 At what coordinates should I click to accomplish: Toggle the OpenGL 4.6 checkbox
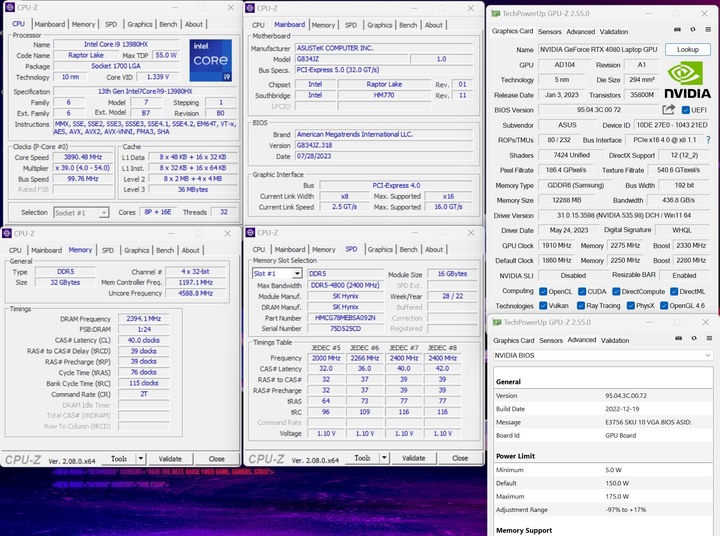(664, 305)
